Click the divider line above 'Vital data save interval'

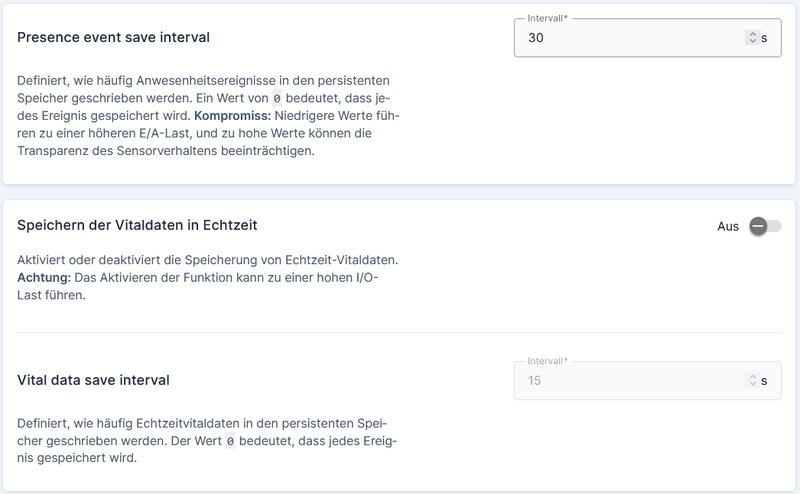point(400,332)
